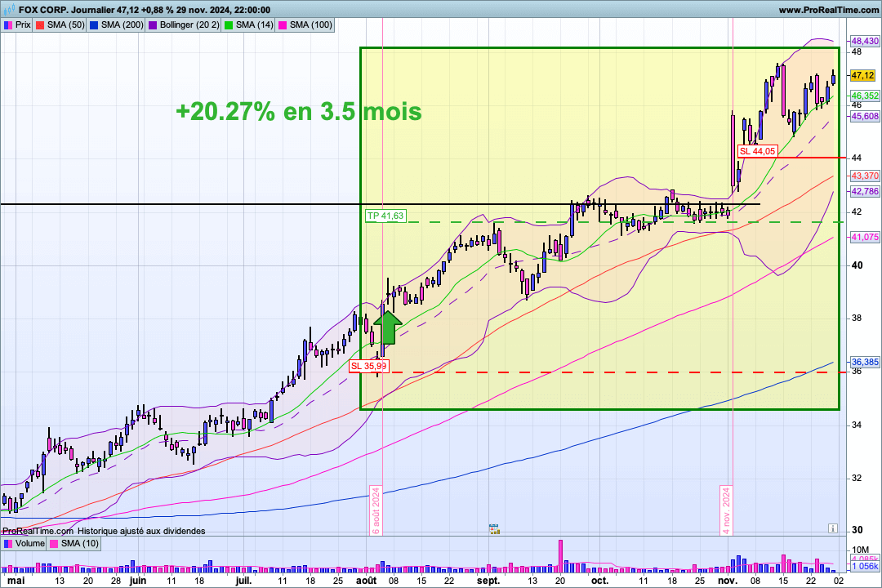Open the SMA (10) volume legend button
The height and width of the screenshot is (588, 882).
click(x=73, y=544)
